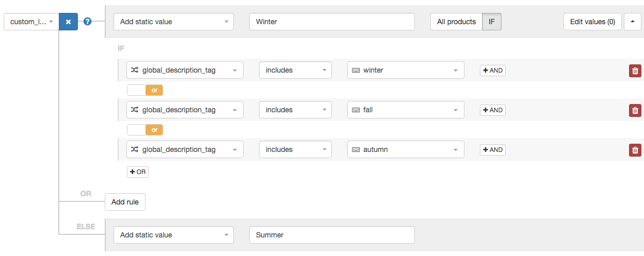Select the 'IF' condition option

tap(492, 22)
